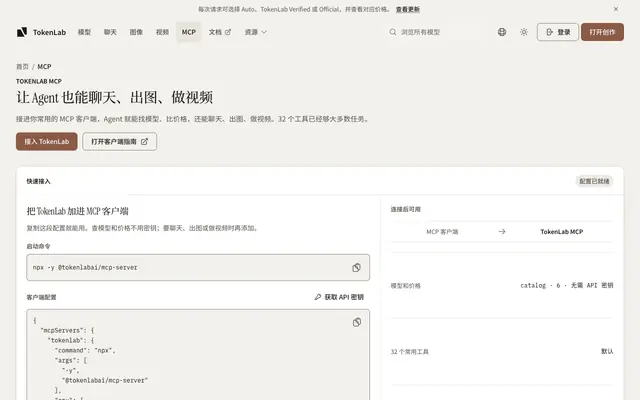
Task: Go to the 视频 nav item
Action: (x=162, y=32)
